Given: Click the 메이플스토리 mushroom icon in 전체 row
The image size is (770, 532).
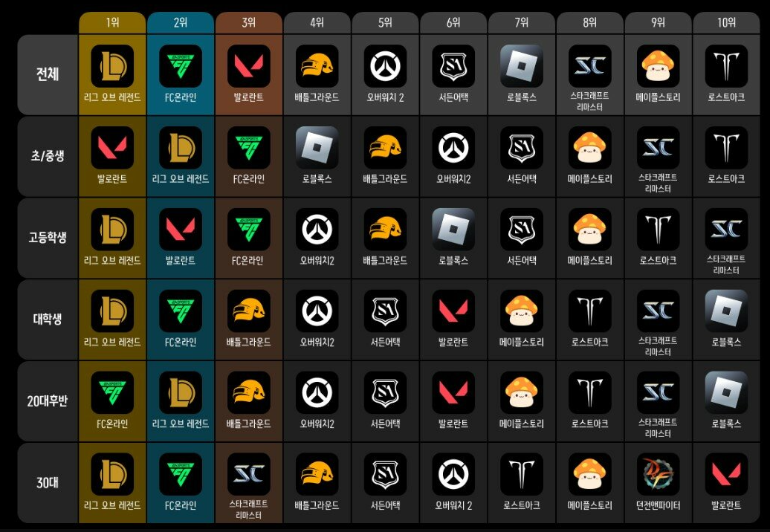Looking at the screenshot, I should pos(658,66).
